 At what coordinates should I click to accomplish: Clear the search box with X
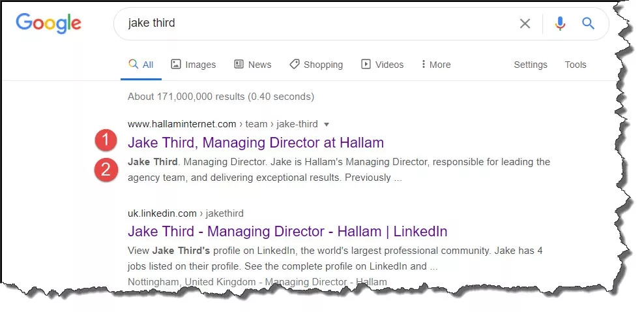(x=525, y=24)
